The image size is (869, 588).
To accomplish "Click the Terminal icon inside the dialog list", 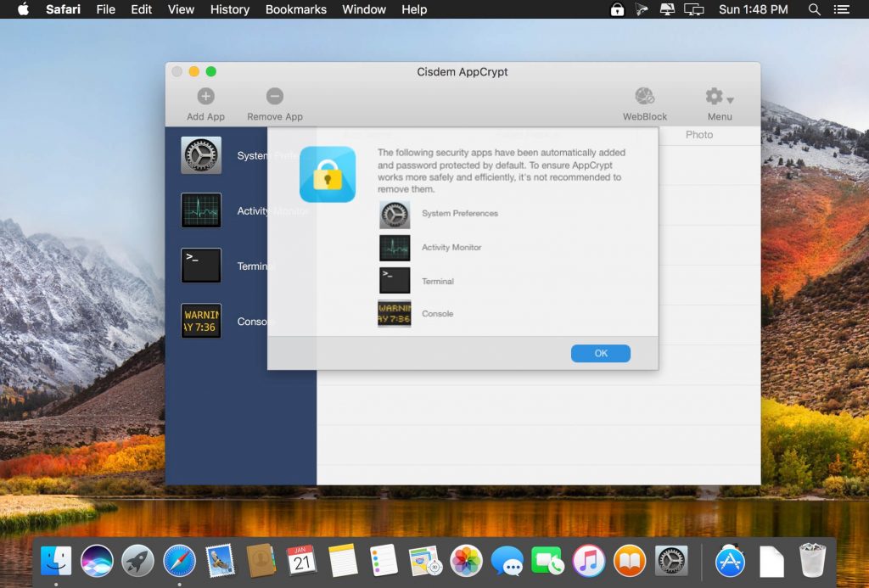I will click(394, 280).
